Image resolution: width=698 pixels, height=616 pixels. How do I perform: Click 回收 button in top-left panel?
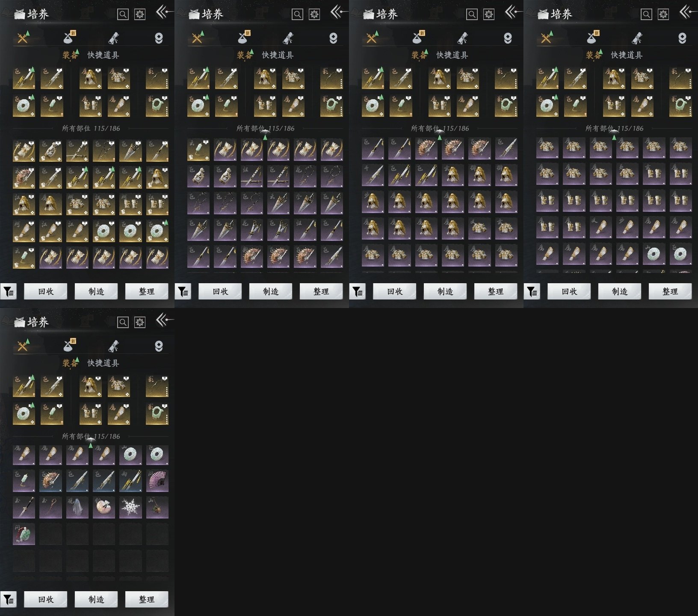46,291
